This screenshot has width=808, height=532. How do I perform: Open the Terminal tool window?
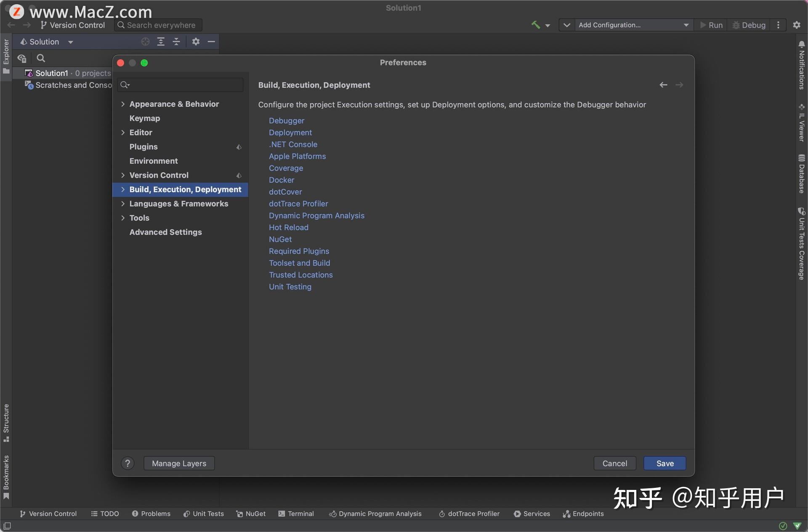click(296, 513)
